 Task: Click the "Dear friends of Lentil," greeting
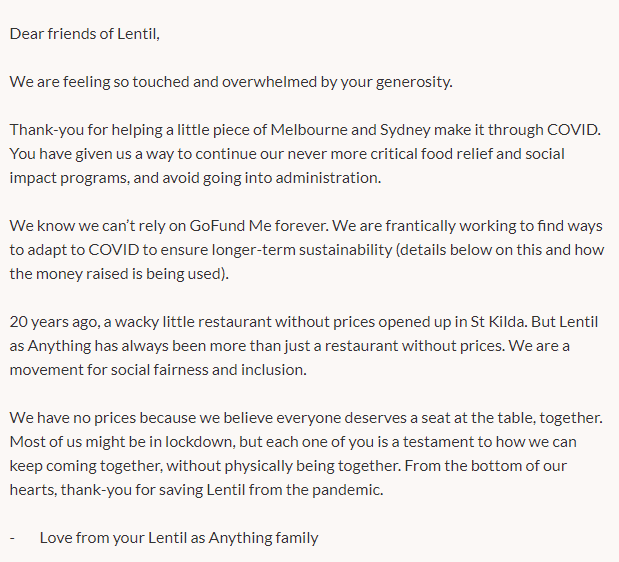85,33
